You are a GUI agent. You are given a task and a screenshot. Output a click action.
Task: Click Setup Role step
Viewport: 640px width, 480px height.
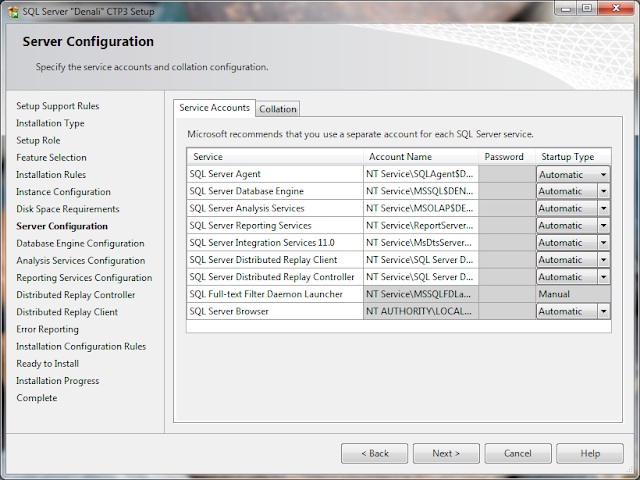click(38, 140)
